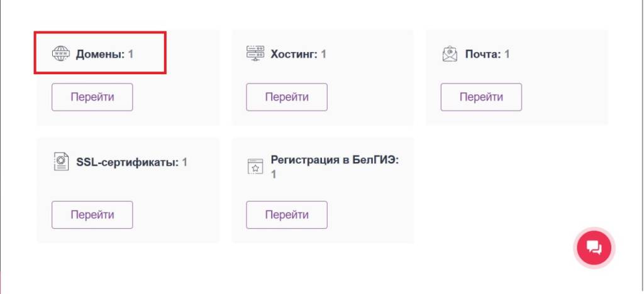The image size is (644, 294).
Task: Click the starred window icon for БелГИЭ
Action: (x=255, y=166)
